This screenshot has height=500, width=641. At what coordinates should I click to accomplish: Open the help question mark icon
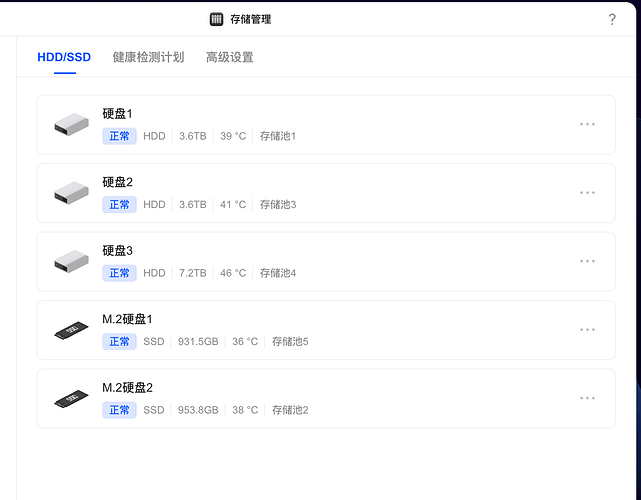pyautogui.click(x=612, y=19)
